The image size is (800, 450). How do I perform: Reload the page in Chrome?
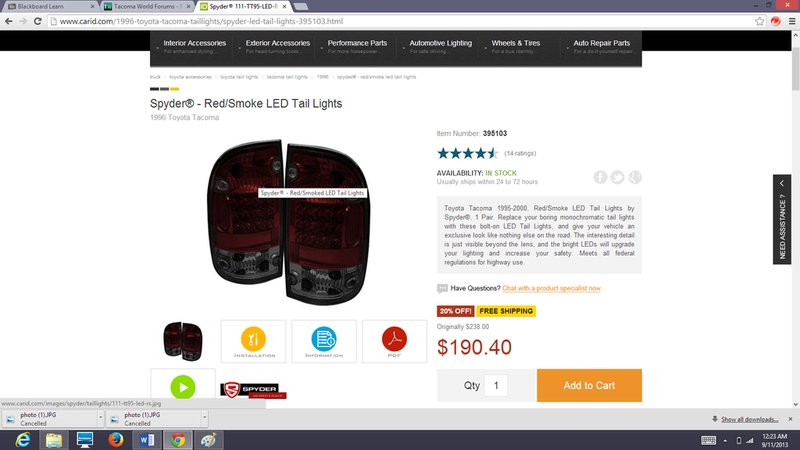tap(37, 21)
